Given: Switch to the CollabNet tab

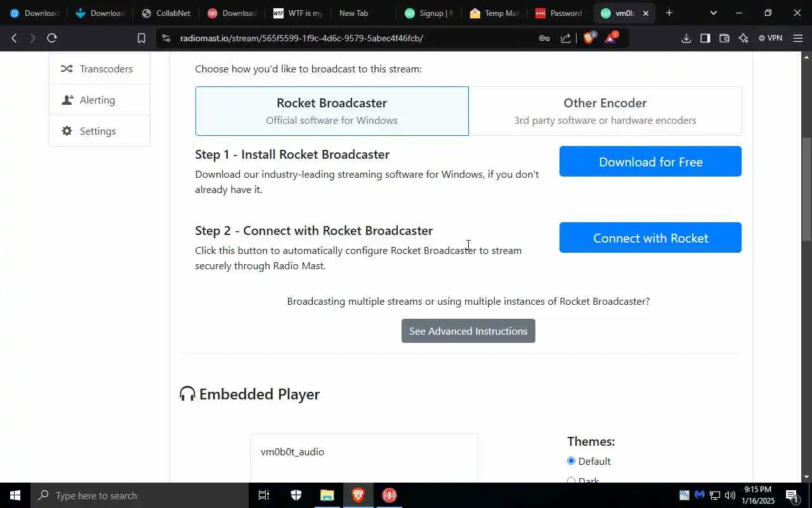Looking at the screenshot, I should pyautogui.click(x=166, y=13).
